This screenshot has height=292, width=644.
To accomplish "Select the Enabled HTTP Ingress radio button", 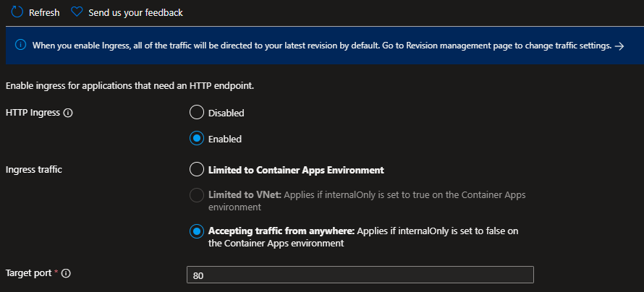I will pos(195,138).
